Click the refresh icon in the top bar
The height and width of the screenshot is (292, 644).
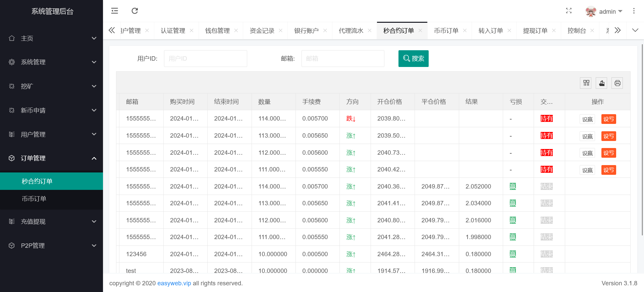point(135,11)
